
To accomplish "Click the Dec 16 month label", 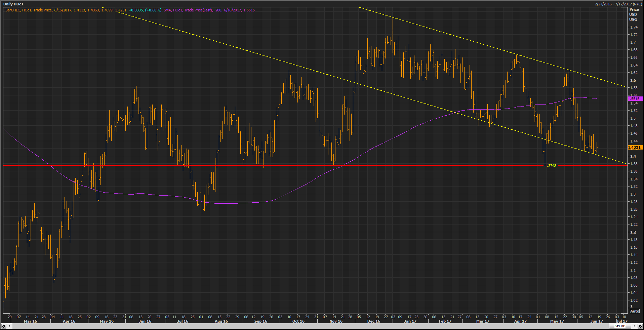I will tap(373, 321).
